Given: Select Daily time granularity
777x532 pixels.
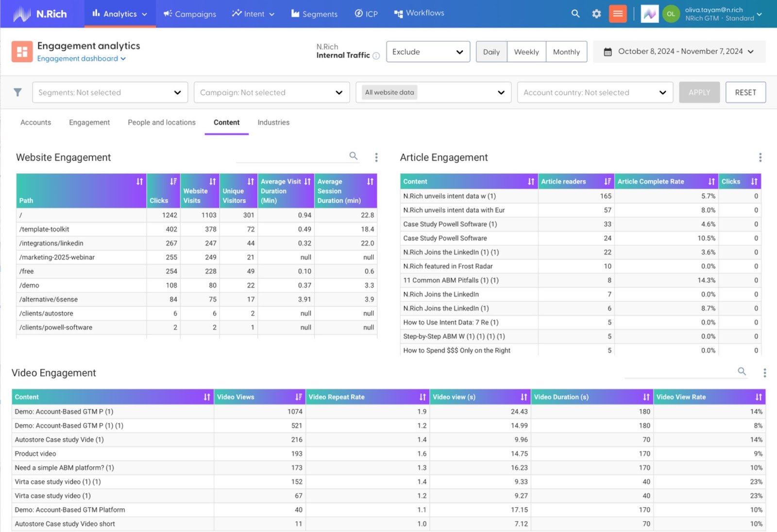Looking at the screenshot, I should tap(491, 51).
